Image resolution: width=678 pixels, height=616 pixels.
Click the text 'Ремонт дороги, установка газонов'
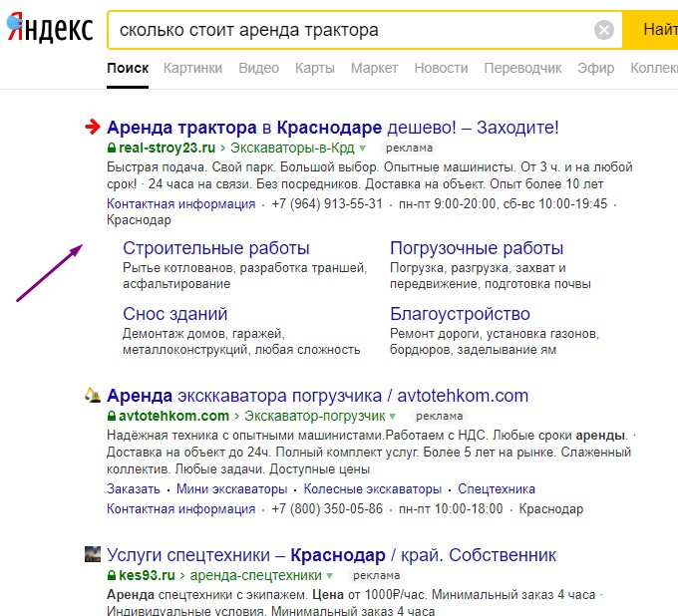tap(495, 334)
